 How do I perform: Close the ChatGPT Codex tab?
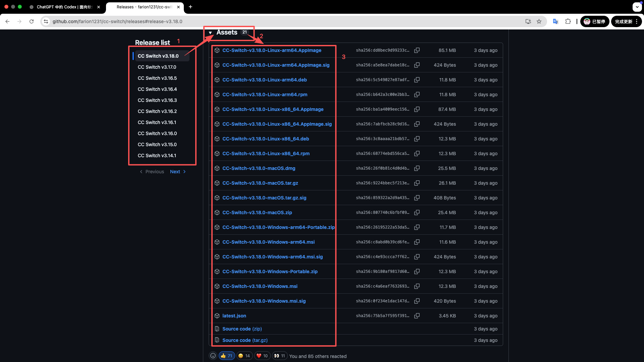(99, 7)
